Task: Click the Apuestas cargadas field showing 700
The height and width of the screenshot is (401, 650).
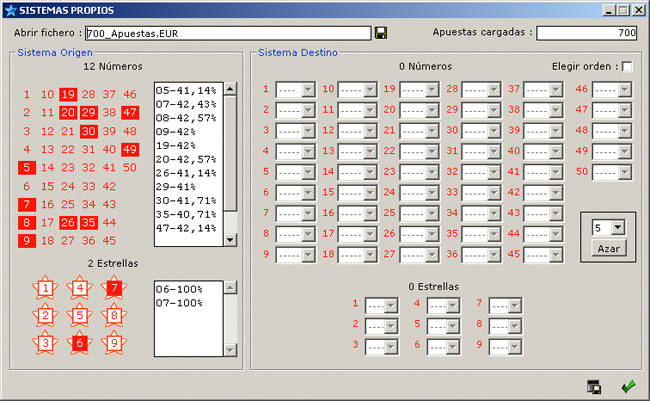Action: coord(587,33)
